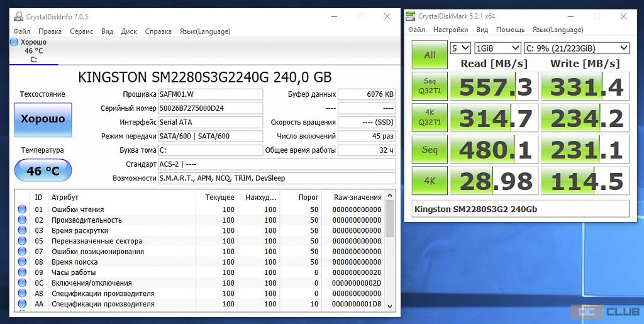Click the comment field Kingston SM2280S3G2 240Gb
644x324 pixels.
tap(520, 209)
